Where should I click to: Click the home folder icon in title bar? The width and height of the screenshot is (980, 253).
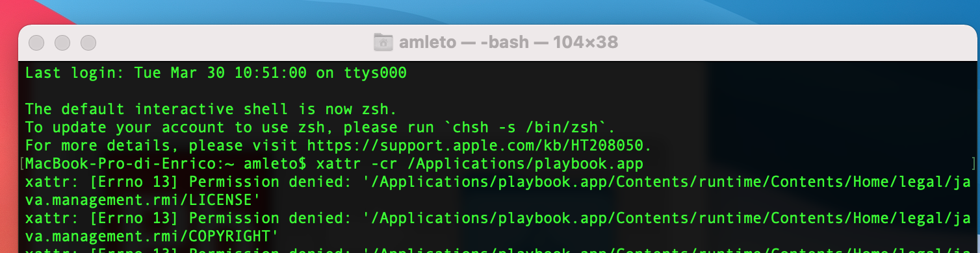[x=383, y=43]
